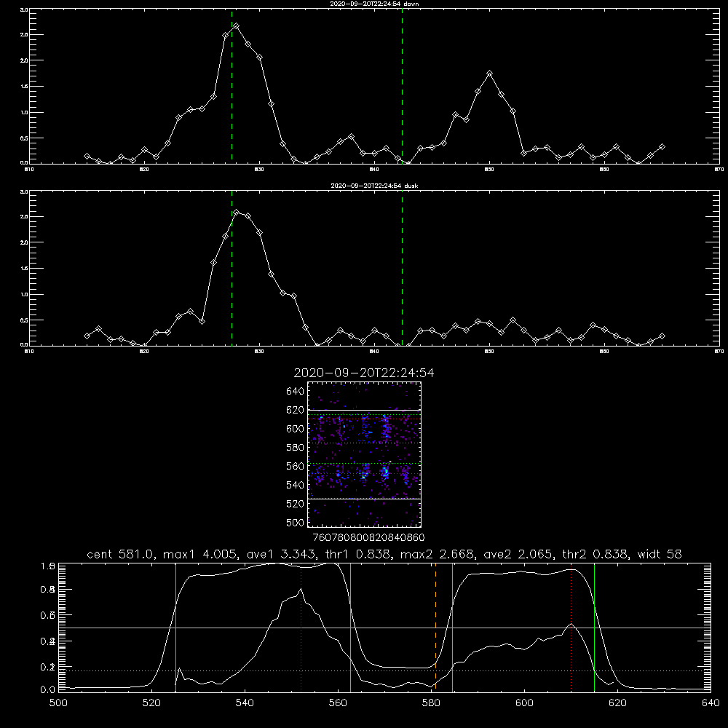Click the bottom plot x-axis label 560
Image resolution: width=728 pixels, height=728 pixels.
tap(338, 703)
